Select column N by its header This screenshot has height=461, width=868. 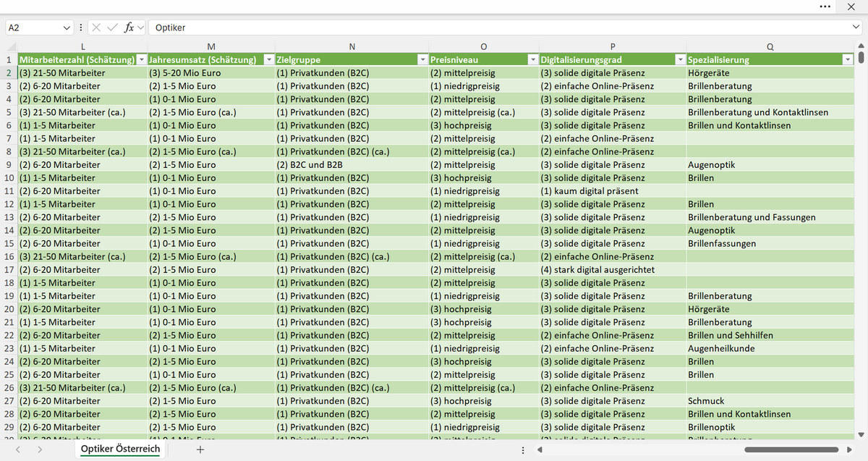pyautogui.click(x=352, y=47)
